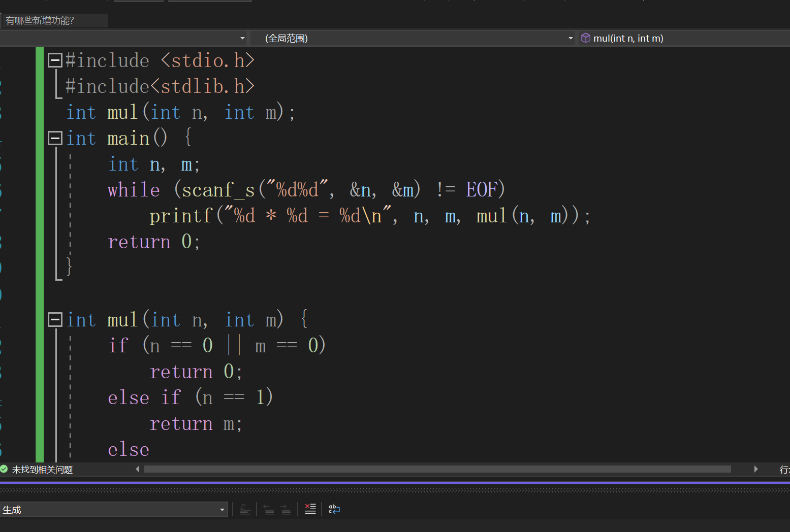Image resolution: width=790 pixels, height=532 pixels.
Task: Click on scanf_s in the while line
Action: [x=218, y=190]
